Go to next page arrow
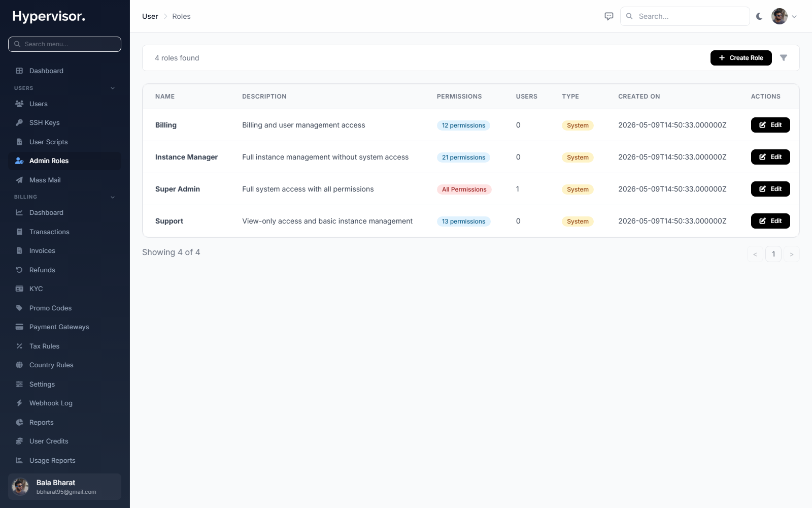The width and height of the screenshot is (812, 508). [792, 254]
